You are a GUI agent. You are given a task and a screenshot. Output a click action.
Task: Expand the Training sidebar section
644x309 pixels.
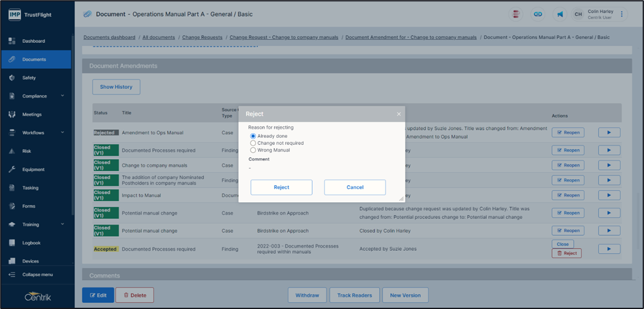(x=63, y=225)
